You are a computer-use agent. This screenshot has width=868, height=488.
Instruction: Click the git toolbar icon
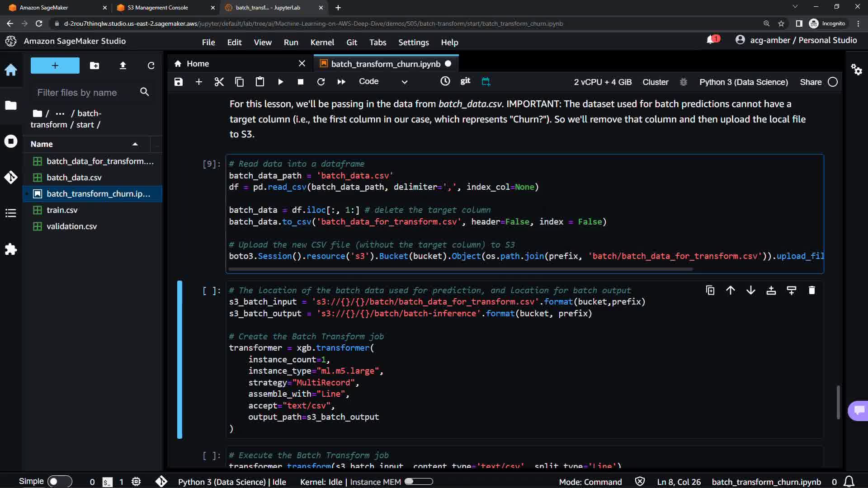(x=465, y=81)
